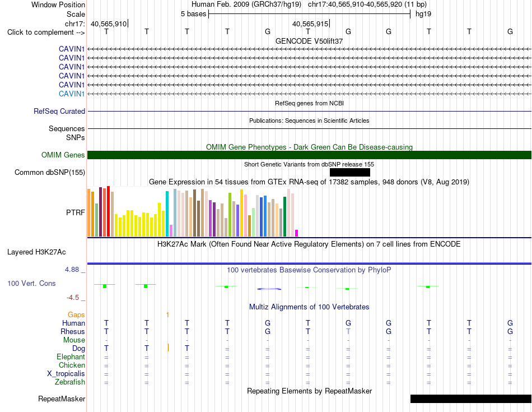Click the 'Click to complement -->' label
The width and height of the screenshot is (532, 412).
[x=46, y=33]
